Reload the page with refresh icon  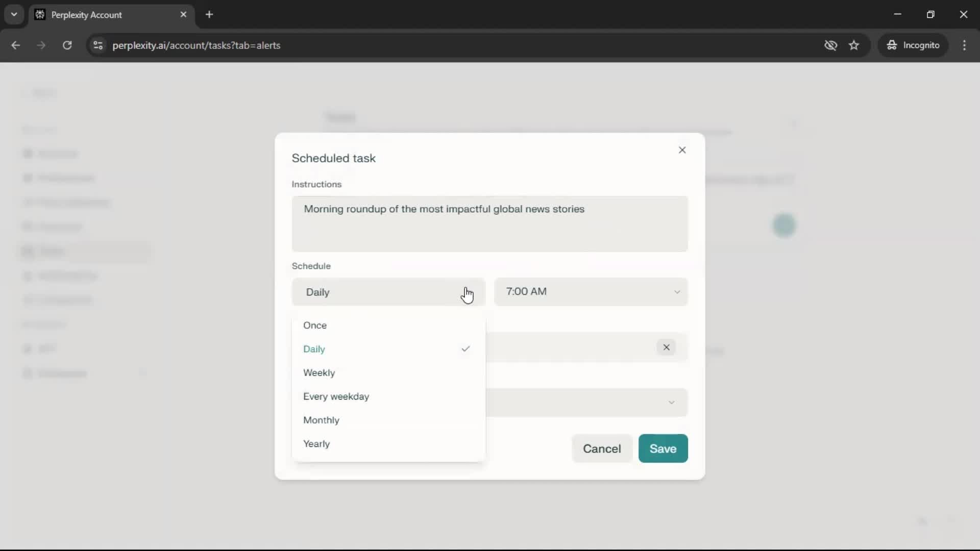(67, 45)
